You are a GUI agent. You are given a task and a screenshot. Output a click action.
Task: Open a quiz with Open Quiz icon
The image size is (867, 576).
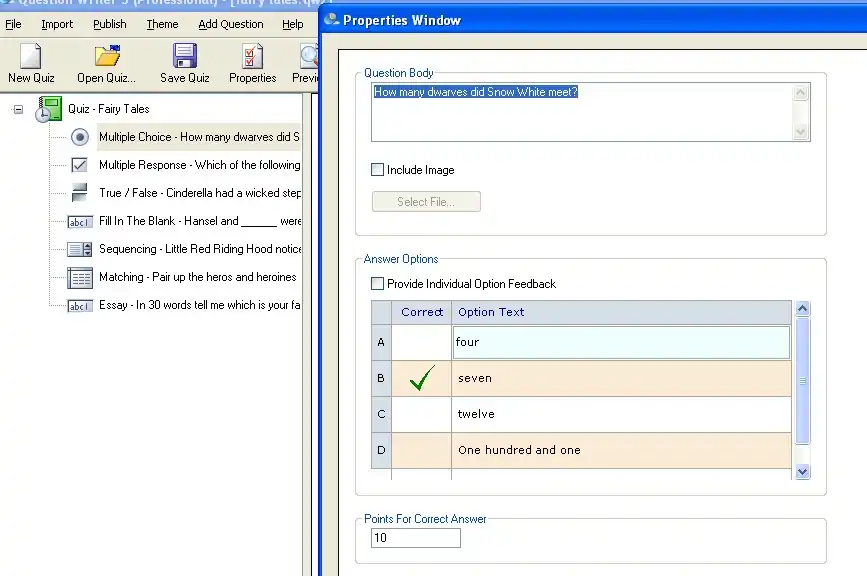coord(106,58)
